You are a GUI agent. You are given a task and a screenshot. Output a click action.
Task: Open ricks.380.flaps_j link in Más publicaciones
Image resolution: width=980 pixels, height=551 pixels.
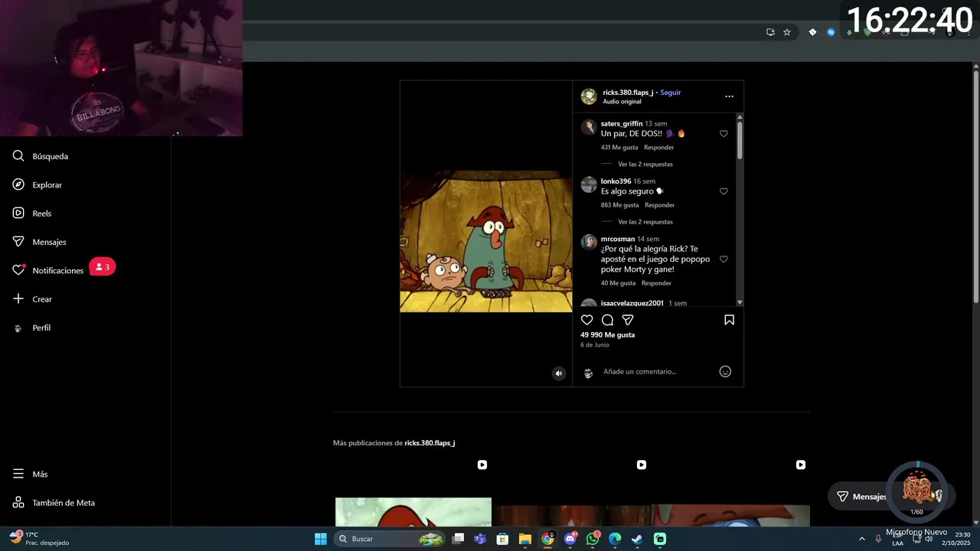click(430, 443)
